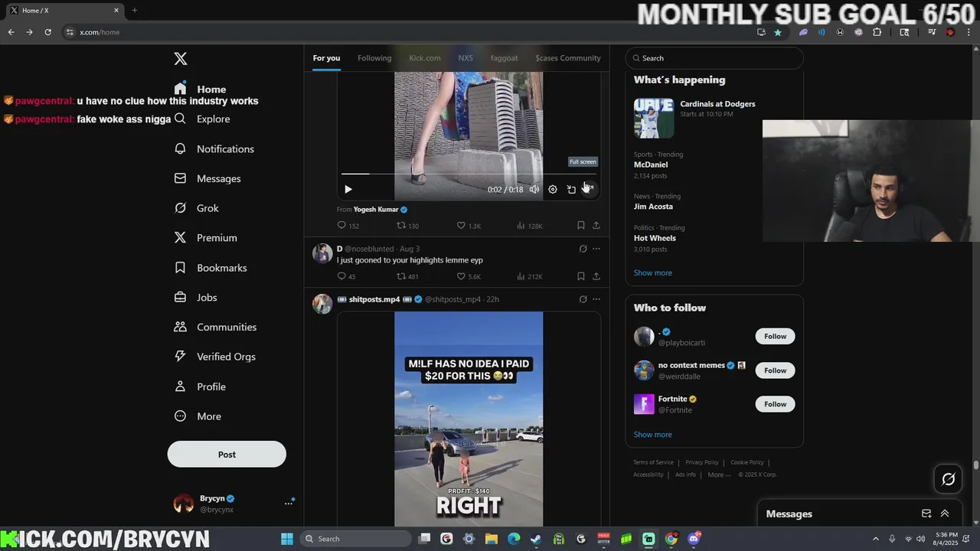This screenshot has width=980, height=551.
Task: Open the Chrome extensions puzzle icon
Action: (x=877, y=32)
